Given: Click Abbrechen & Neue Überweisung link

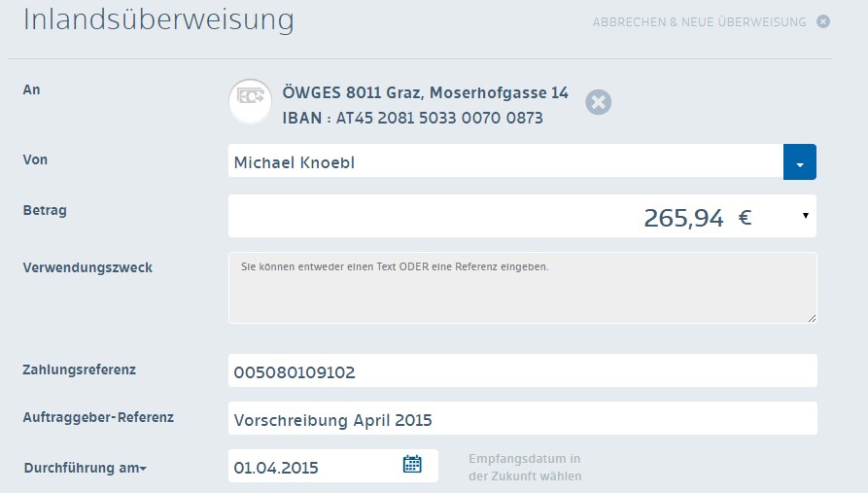Looking at the screenshot, I should (699, 22).
